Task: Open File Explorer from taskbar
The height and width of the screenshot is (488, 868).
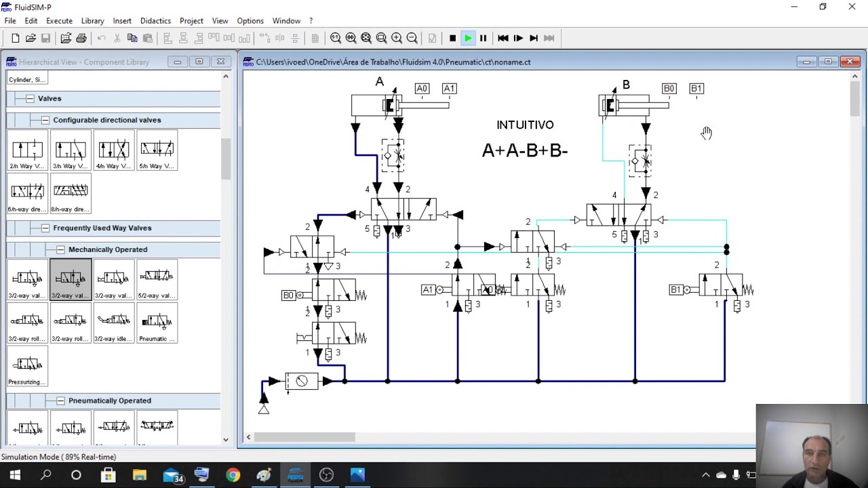Action: tap(139, 475)
